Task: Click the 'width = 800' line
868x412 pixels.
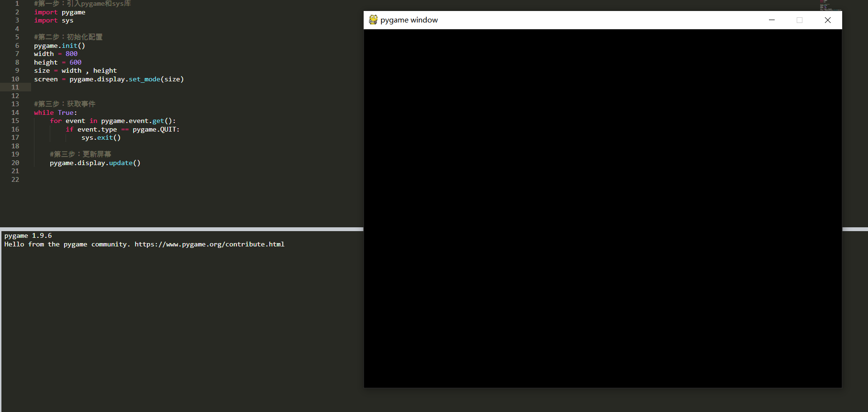Action: point(56,54)
